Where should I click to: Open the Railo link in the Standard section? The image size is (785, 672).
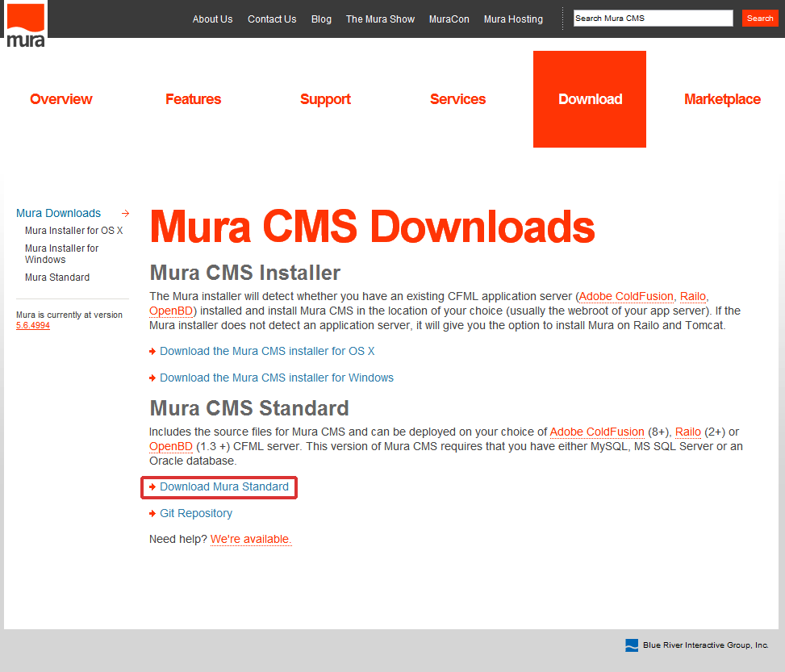click(x=688, y=432)
